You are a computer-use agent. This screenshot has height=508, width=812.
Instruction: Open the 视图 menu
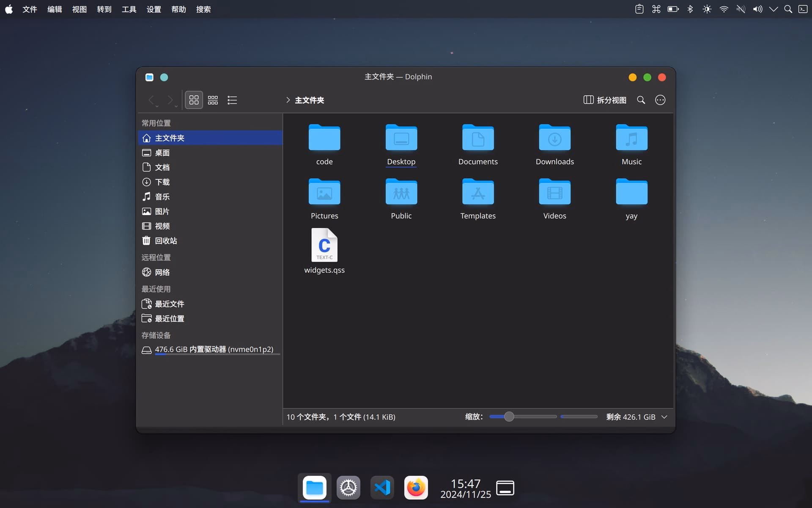pos(80,9)
